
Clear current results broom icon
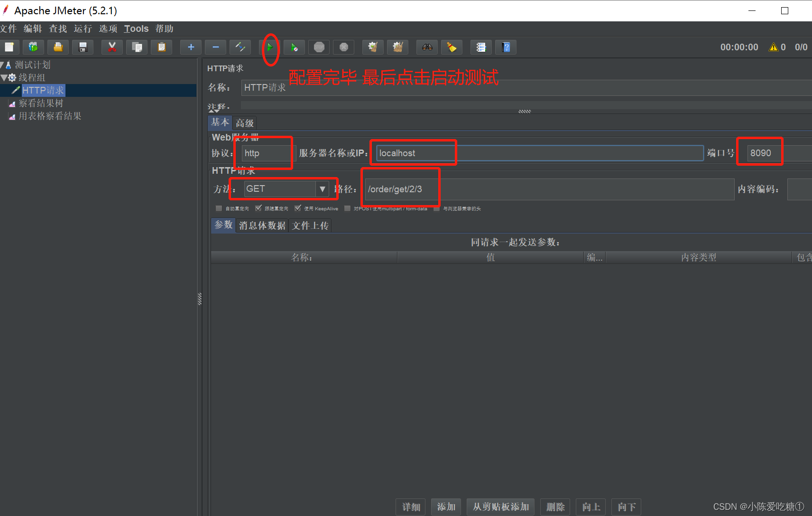click(x=373, y=47)
